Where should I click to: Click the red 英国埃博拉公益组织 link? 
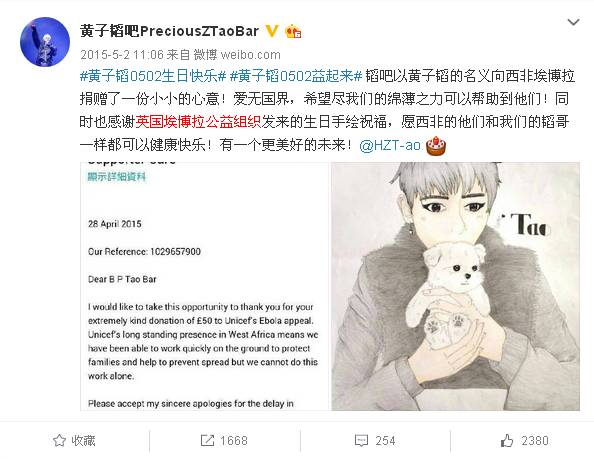pyautogui.click(x=198, y=122)
